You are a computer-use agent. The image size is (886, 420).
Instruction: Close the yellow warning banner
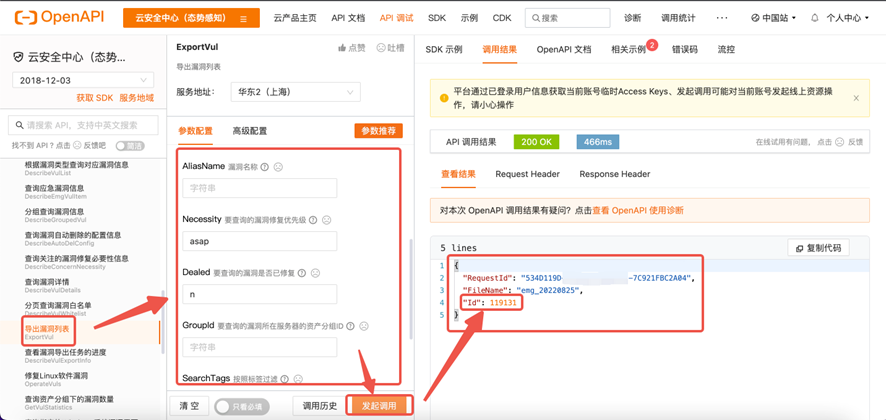[856, 98]
